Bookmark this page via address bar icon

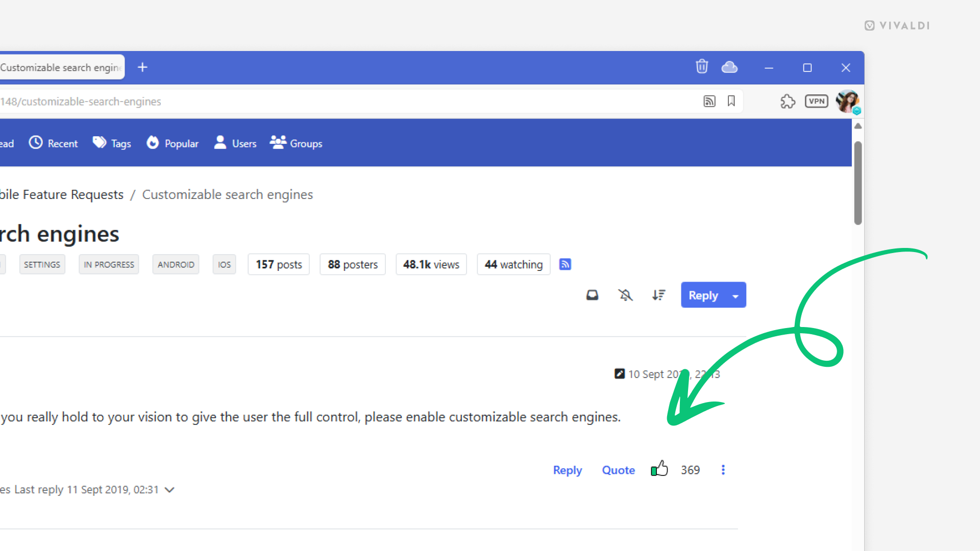tap(731, 101)
